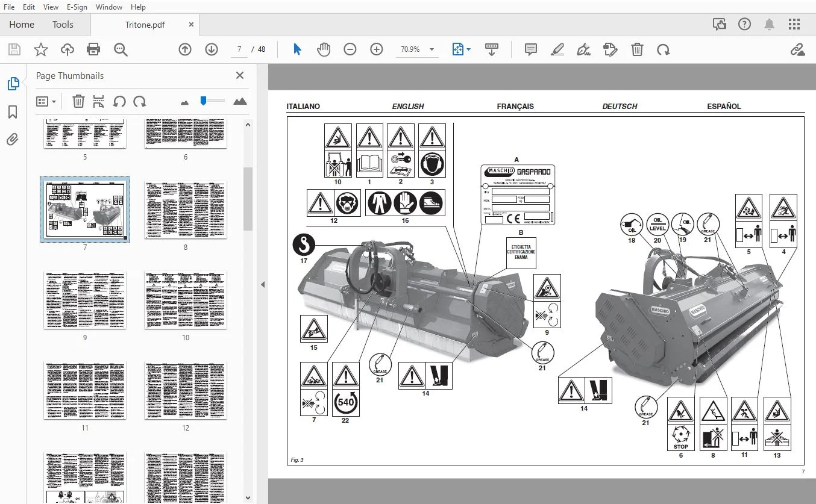Click the upload to cloud icon
Viewport: 816px width, 504px height.
[67, 49]
